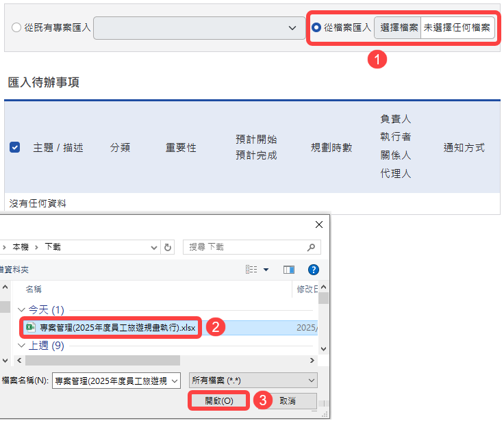Select the 從檔案匯入 radio button
This screenshot has width=504, height=423.
pos(316,28)
